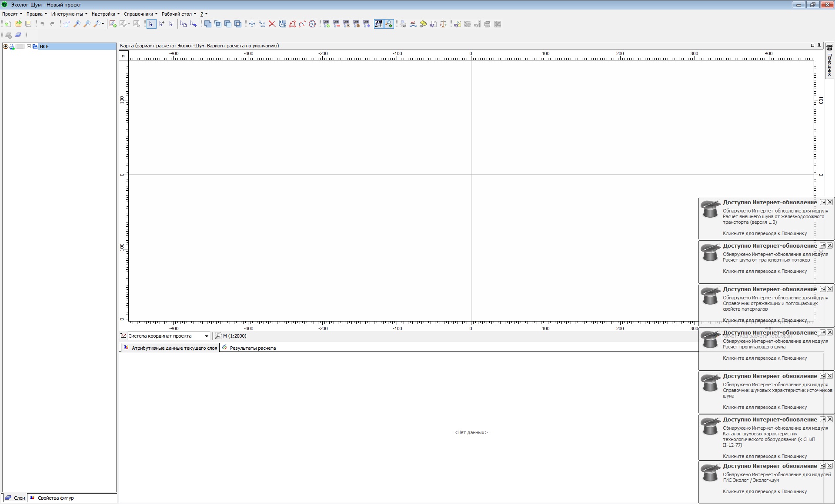Toggle visibility eye of ВСЕ layer
The image size is (835, 504).
point(6,46)
